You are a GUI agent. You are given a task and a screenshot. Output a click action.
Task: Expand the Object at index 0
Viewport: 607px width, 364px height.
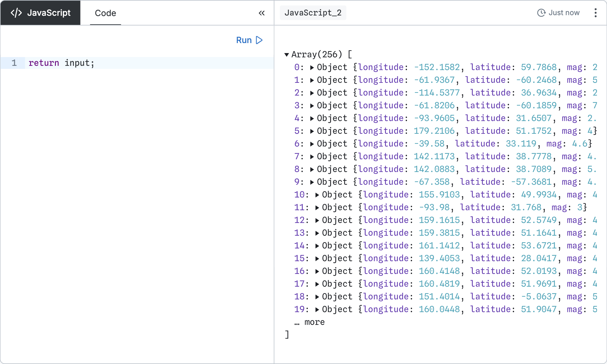click(x=312, y=67)
